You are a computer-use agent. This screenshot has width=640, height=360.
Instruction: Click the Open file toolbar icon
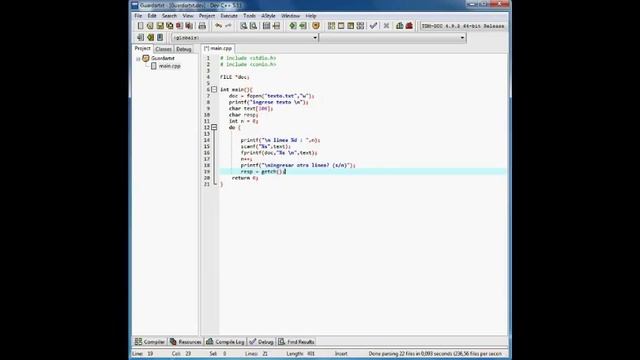(150, 26)
